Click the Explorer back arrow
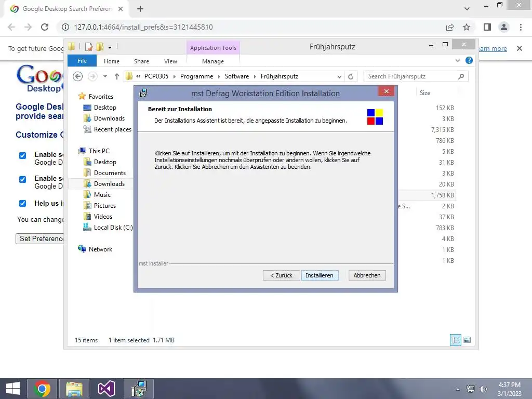532x399 pixels. 78,76
